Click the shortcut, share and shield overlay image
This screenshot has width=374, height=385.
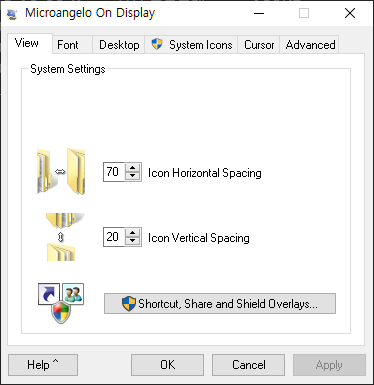coord(61,303)
